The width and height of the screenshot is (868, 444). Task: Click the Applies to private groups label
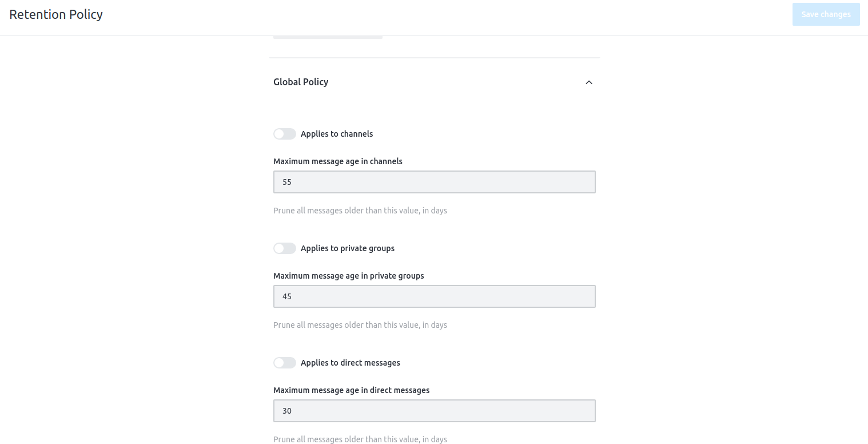pyautogui.click(x=348, y=248)
